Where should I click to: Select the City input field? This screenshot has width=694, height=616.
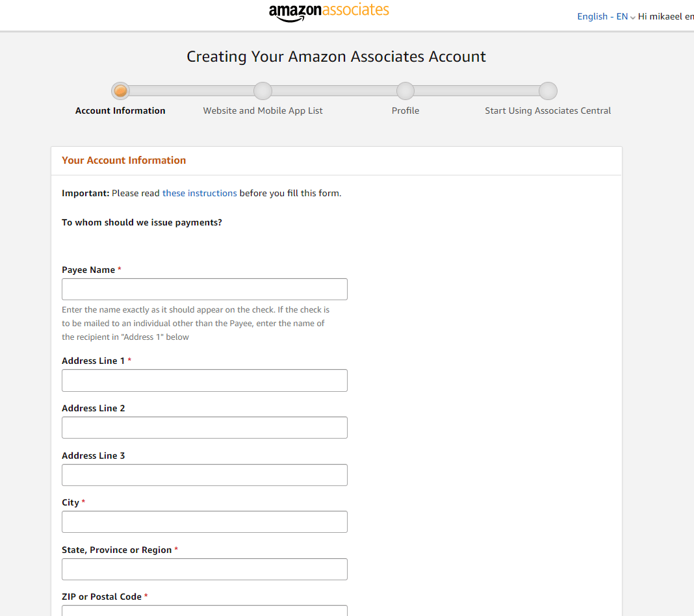(x=204, y=521)
